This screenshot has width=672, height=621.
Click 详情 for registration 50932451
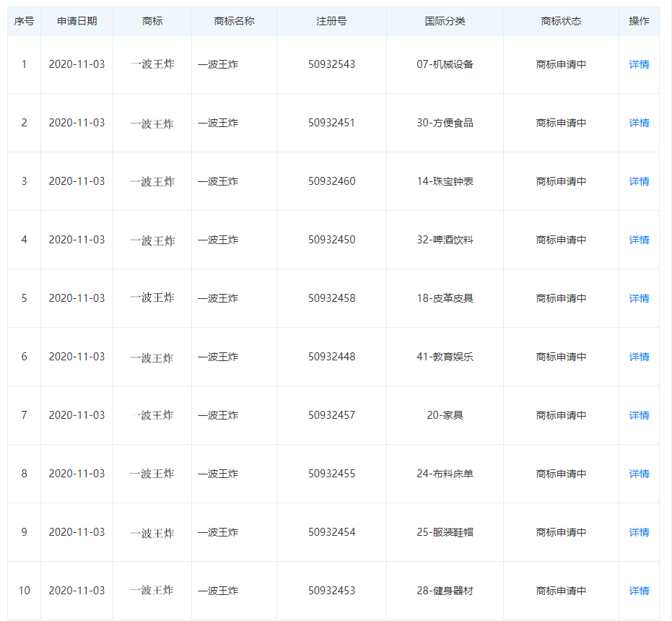pos(639,123)
